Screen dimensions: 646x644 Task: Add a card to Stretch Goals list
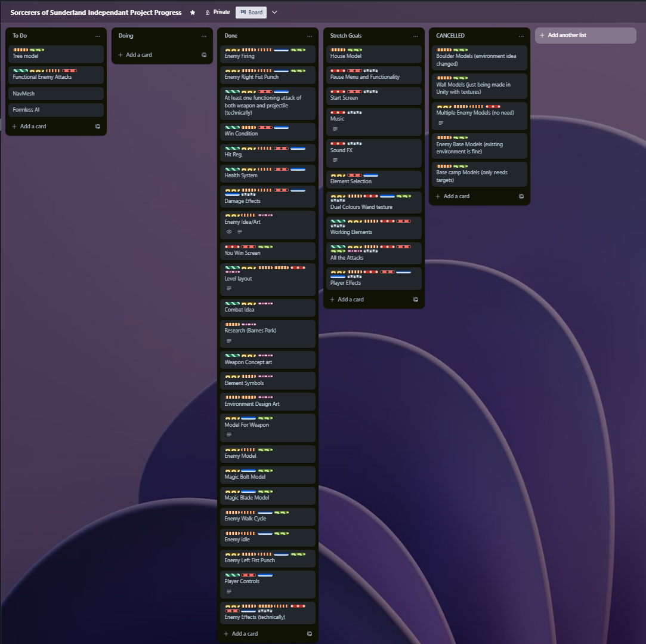click(347, 300)
